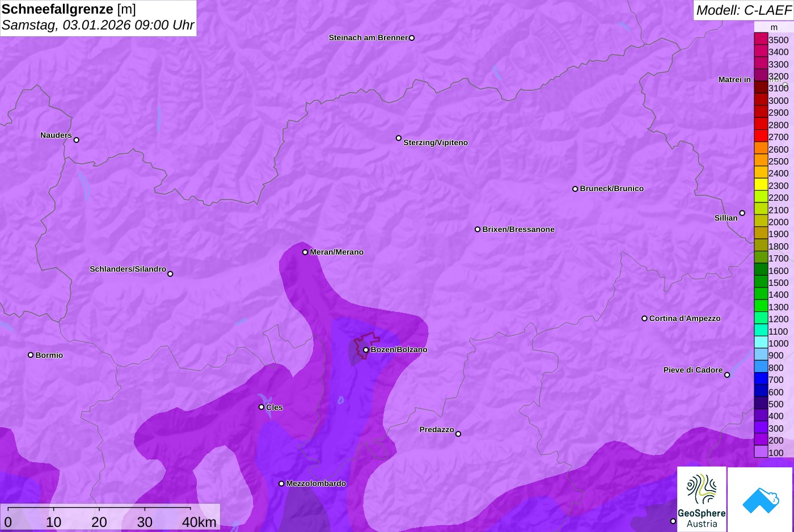Screen dimensions: 794x532
Task: Click the Cortina d'Ampezzo location marker
Action: [644, 318]
